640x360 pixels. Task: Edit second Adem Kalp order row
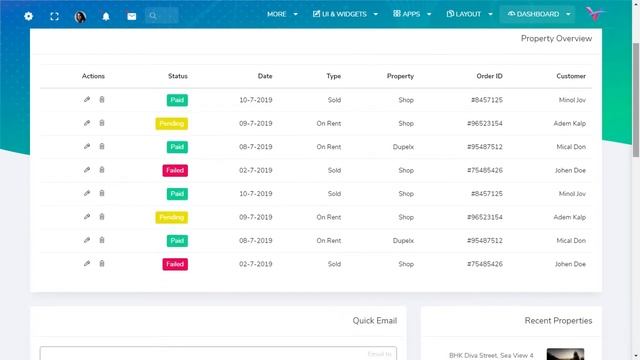pos(87,217)
